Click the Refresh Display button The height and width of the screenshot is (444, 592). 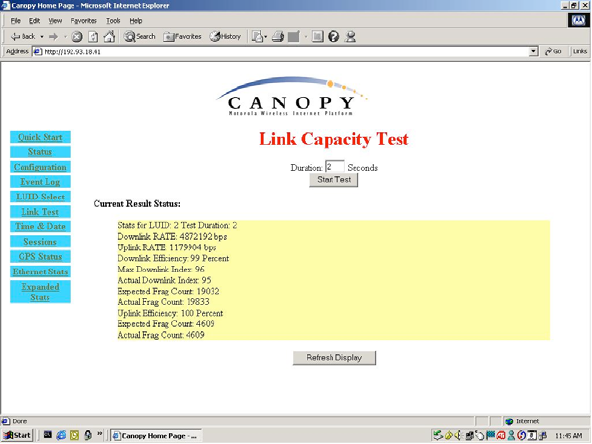pyautogui.click(x=334, y=358)
